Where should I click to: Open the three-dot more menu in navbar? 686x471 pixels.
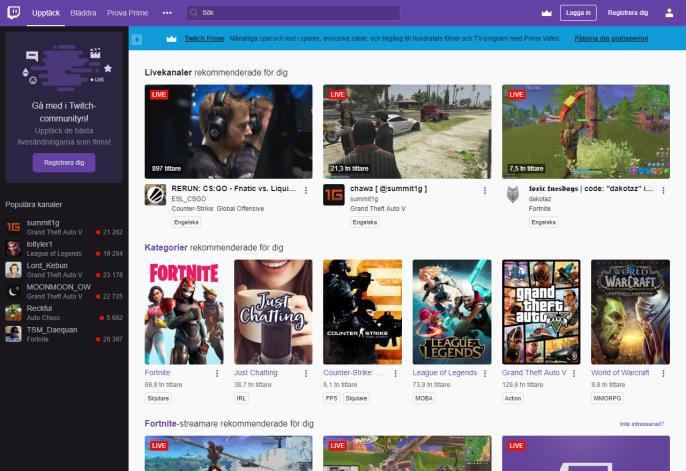[x=167, y=13]
